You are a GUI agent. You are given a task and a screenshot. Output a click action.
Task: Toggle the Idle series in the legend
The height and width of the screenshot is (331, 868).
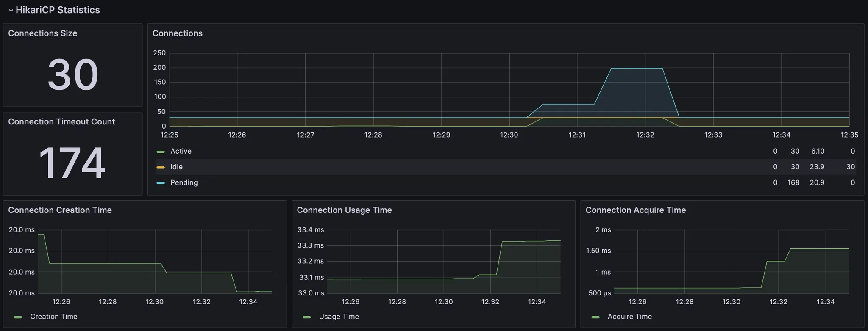(x=176, y=167)
